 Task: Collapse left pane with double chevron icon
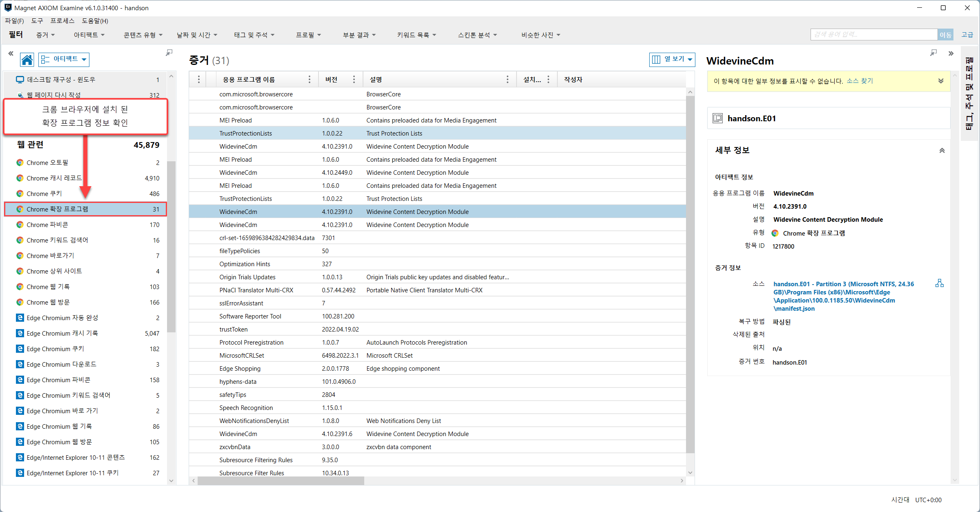tap(11, 53)
